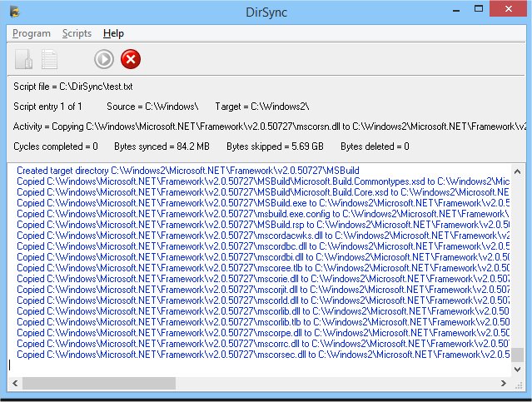Click the mscoree.tlb log line
The height and width of the screenshot is (402, 532).
[x=263, y=268]
